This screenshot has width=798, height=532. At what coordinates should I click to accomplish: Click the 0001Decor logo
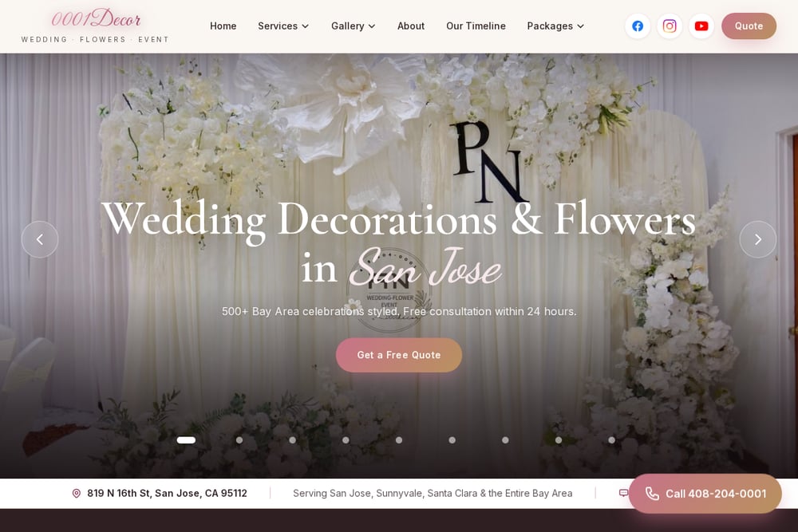[x=95, y=26]
